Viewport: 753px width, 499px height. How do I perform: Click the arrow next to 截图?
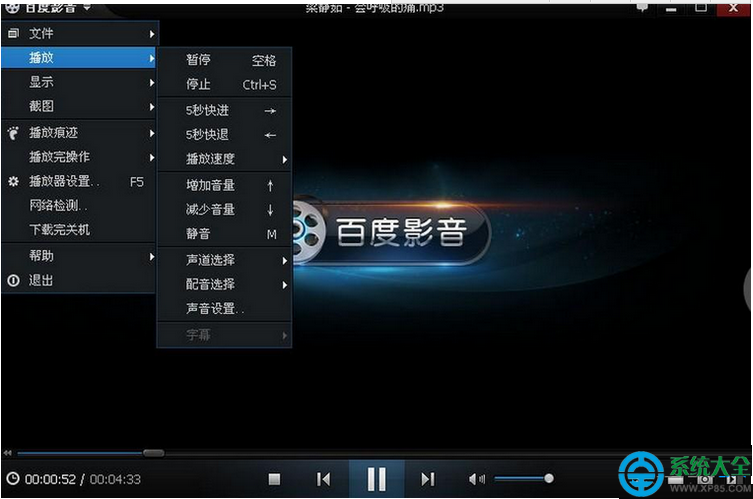tap(152, 107)
